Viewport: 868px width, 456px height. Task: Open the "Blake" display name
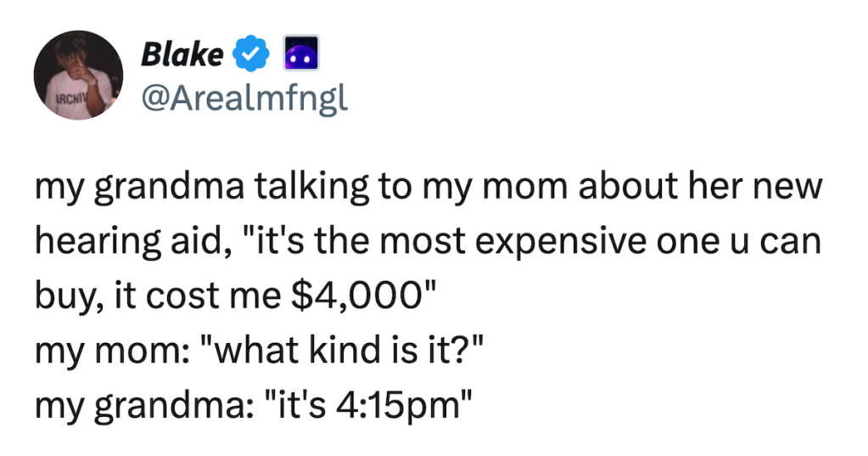[182, 55]
